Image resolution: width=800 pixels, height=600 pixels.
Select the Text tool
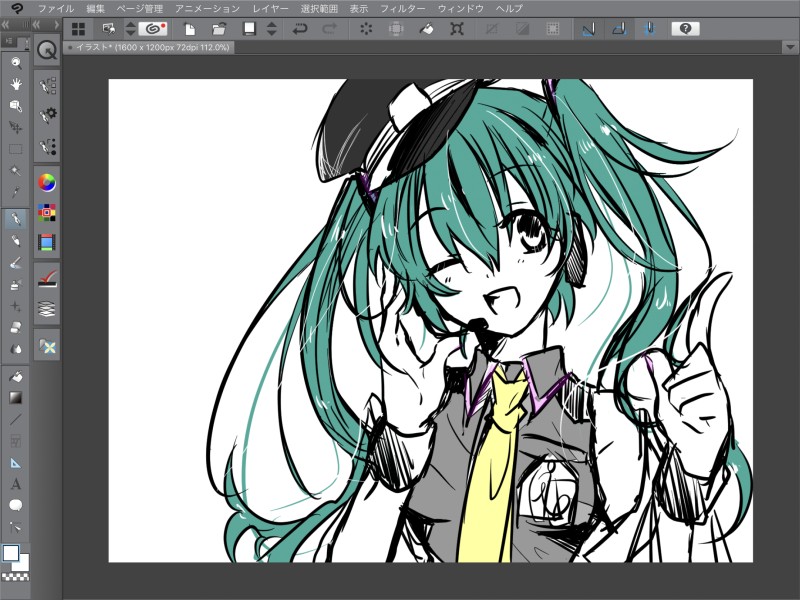16,484
